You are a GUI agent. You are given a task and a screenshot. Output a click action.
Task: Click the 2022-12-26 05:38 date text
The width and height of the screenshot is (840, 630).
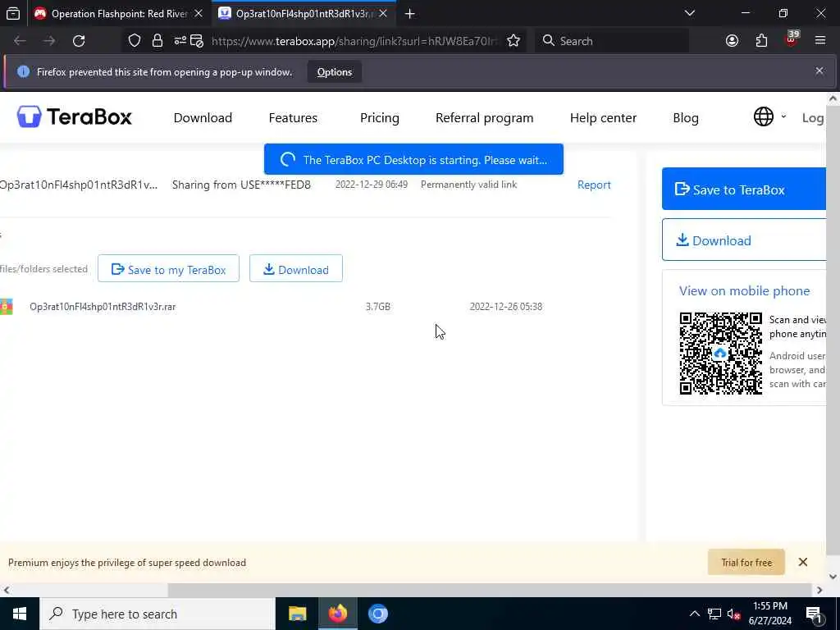click(x=505, y=307)
